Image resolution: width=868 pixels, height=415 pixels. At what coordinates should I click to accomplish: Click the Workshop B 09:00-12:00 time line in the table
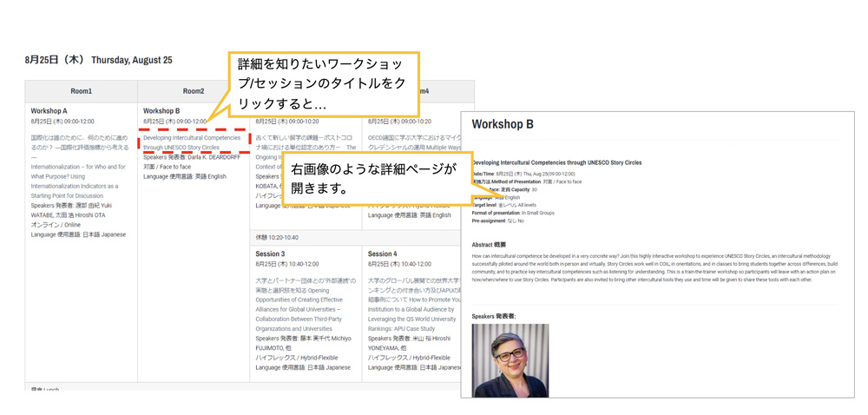[x=174, y=122]
